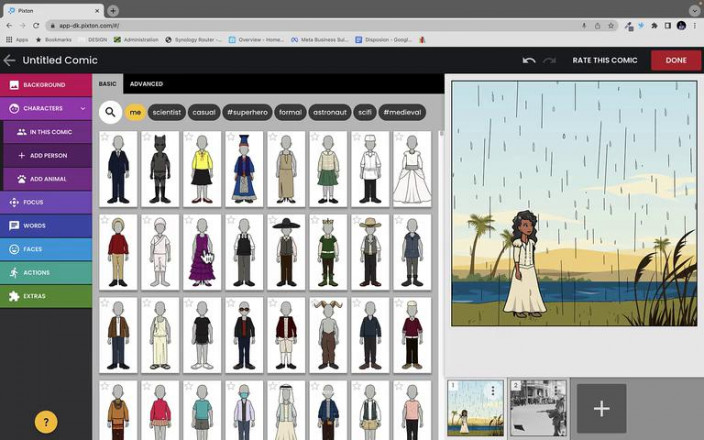Viewport: 704px width, 440px height.
Task: Collapse the Characters section chevron
Action: (x=83, y=108)
